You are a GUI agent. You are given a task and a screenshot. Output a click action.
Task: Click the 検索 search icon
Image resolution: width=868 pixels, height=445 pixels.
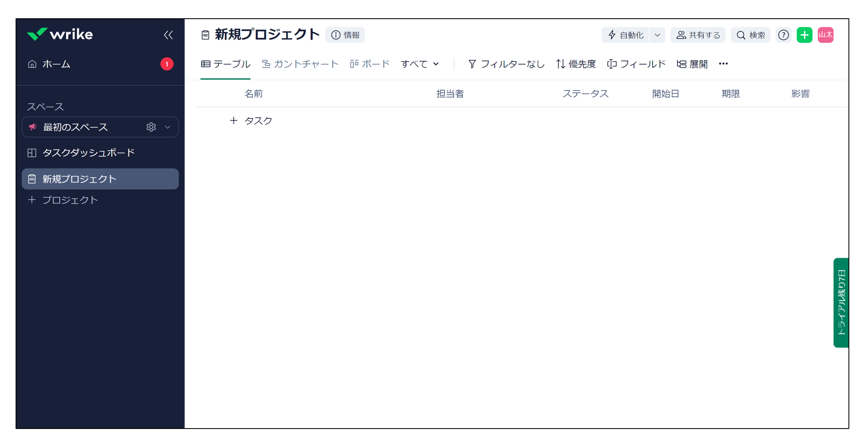(751, 35)
